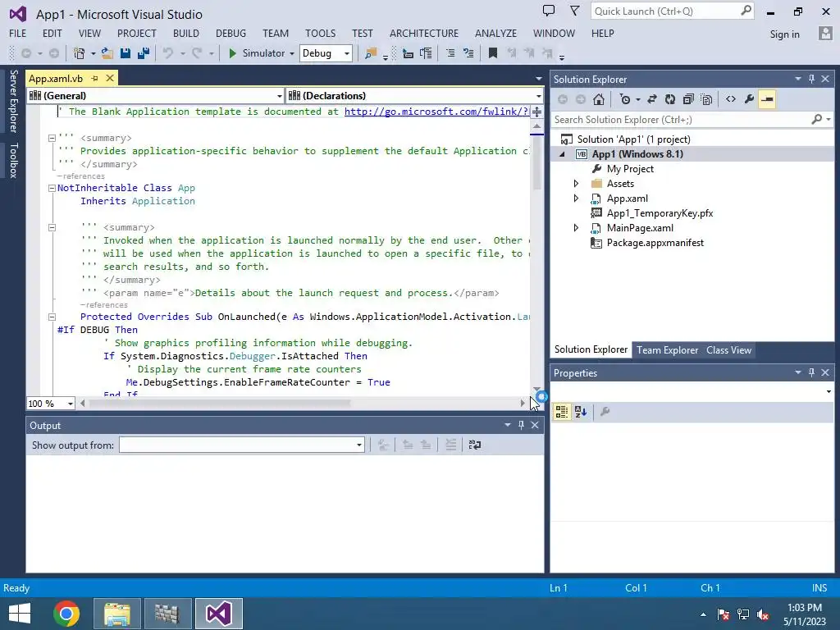Click the editor vertical scrollbar thumb
The image size is (840, 630).
pos(536,163)
